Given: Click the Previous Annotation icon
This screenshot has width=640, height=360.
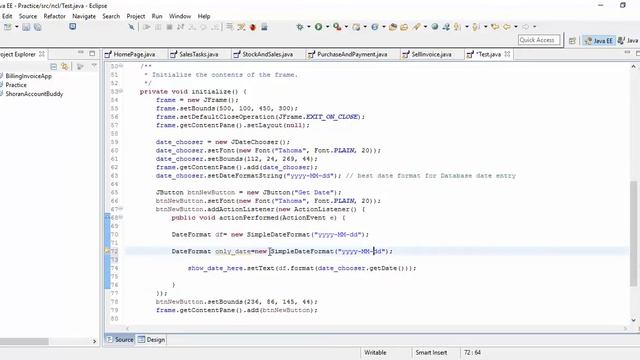Looking at the screenshot, I should click(457, 27).
